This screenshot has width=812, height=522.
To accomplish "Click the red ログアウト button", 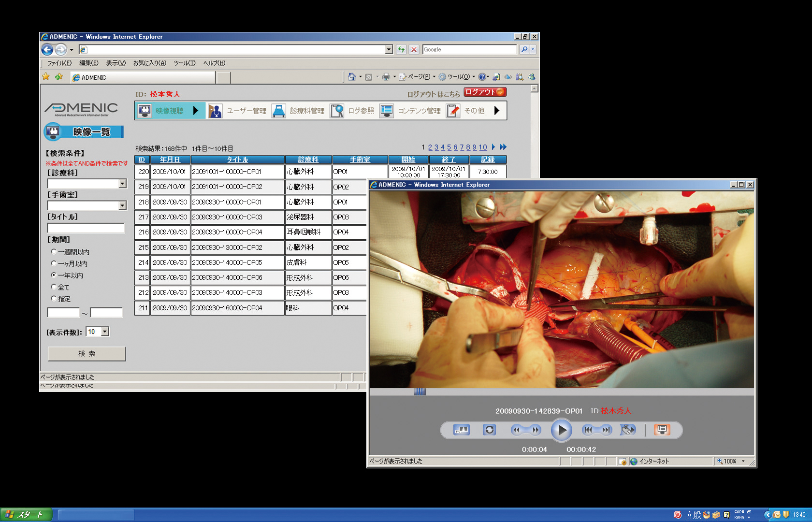I will click(x=484, y=92).
